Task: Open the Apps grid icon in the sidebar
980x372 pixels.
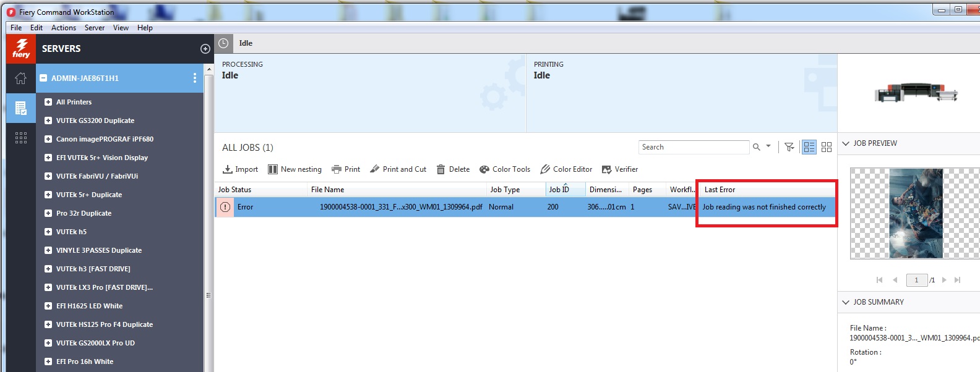Action: click(x=21, y=138)
